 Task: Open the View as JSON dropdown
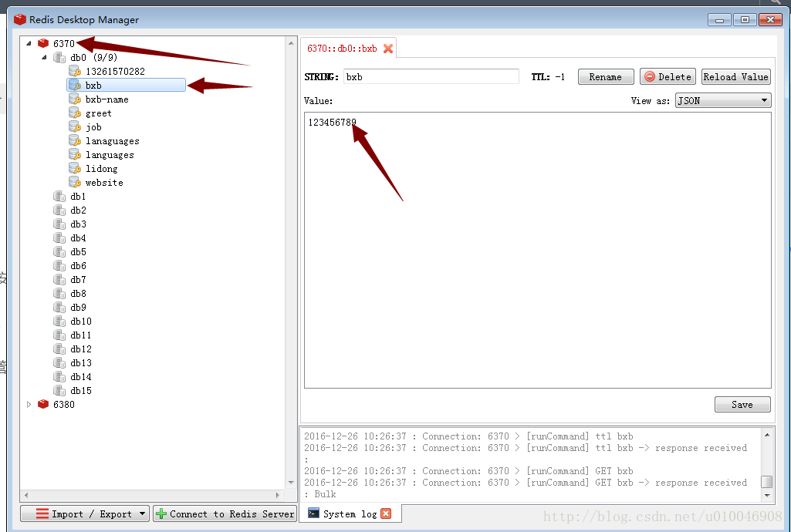[723, 100]
